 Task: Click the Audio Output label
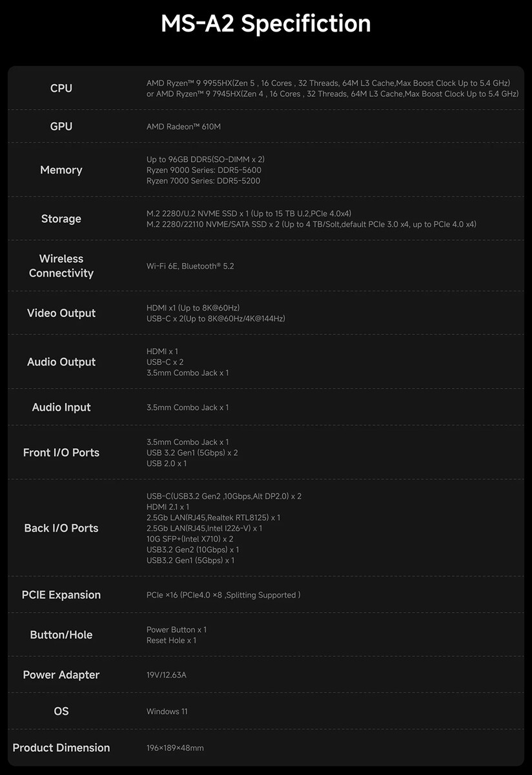pyautogui.click(x=61, y=362)
